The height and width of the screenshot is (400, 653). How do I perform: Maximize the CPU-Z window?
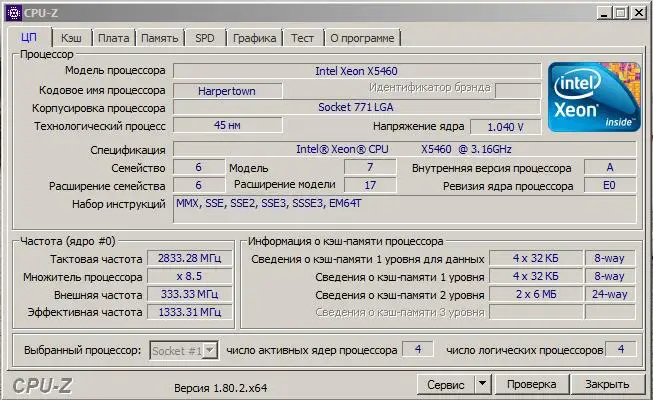point(621,13)
